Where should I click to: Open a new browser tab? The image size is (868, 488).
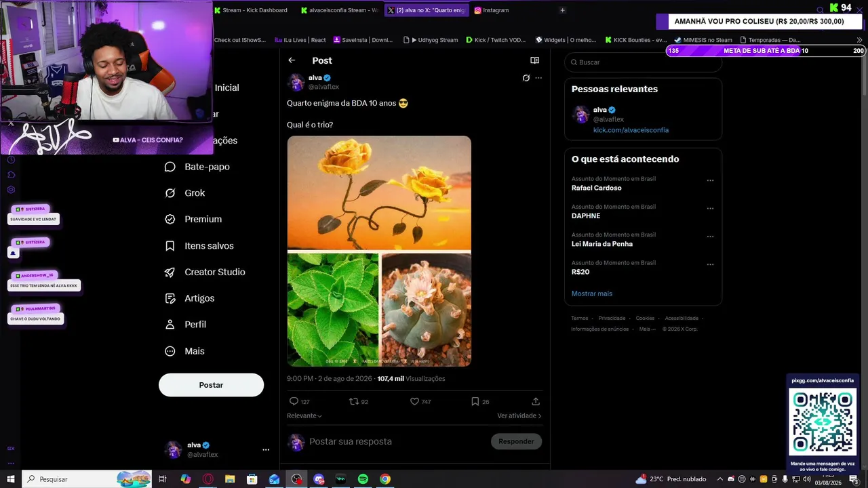tap(562, 10)
